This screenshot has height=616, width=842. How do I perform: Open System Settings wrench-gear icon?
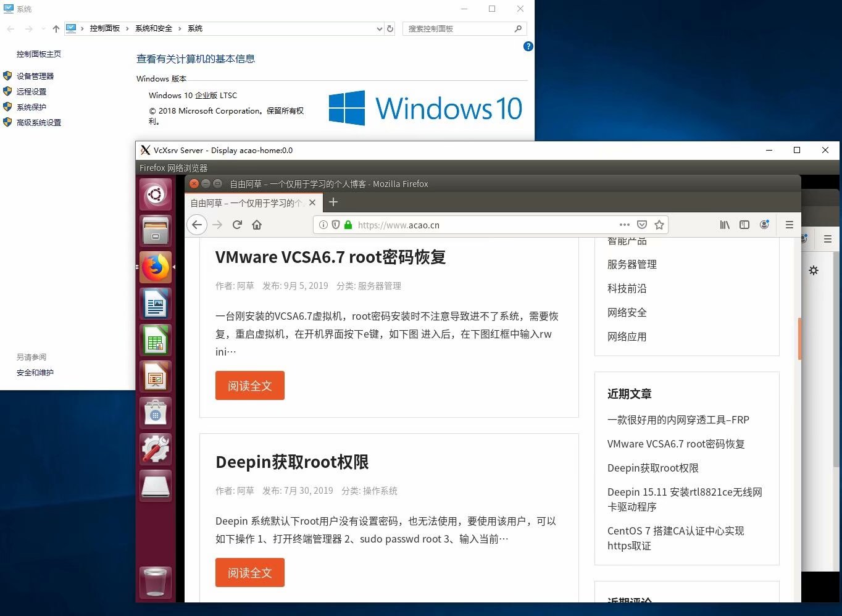coord(156,449)
